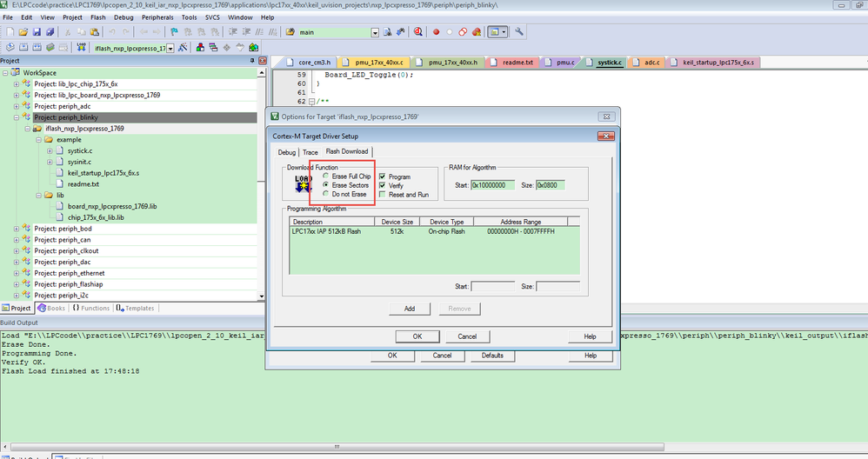This screenshot has height=459, width=868.
Task: Select Do not Erase radio button
Action: (x=325, y=194)
